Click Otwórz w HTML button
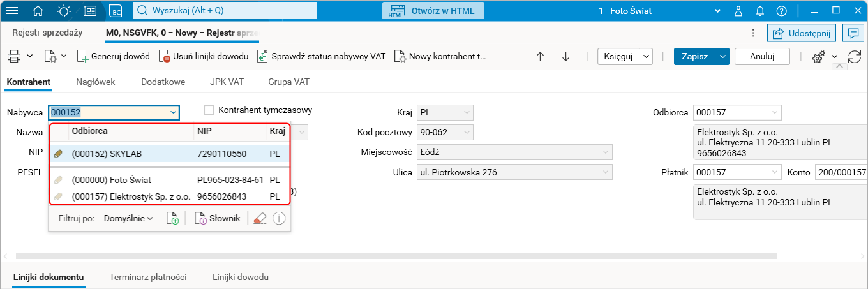 [433, 10]
